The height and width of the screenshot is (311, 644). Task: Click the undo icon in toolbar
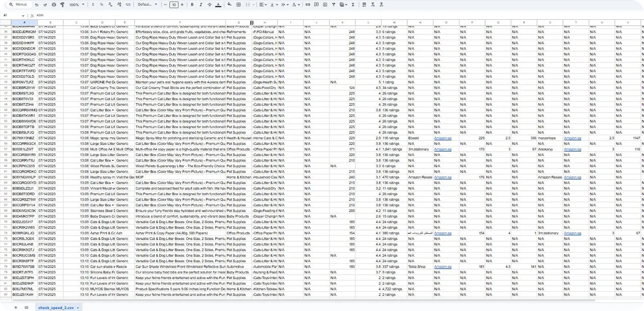point(37,4)
